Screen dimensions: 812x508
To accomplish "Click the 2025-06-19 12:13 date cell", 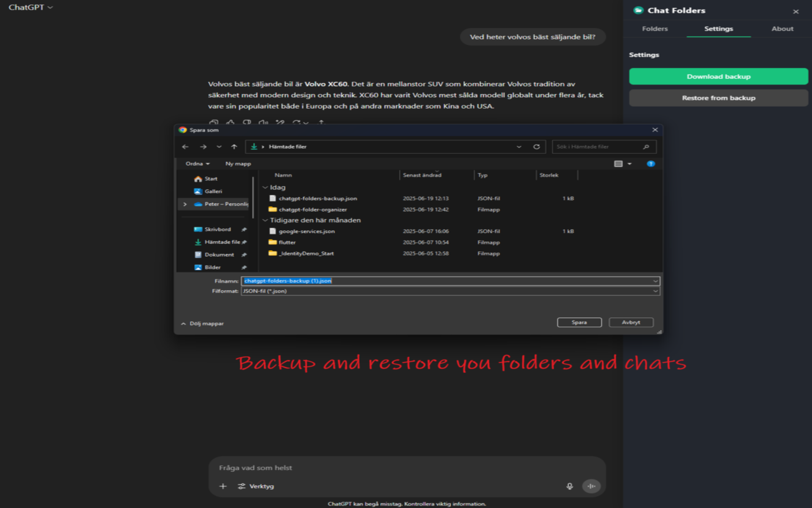I will 426,199.
